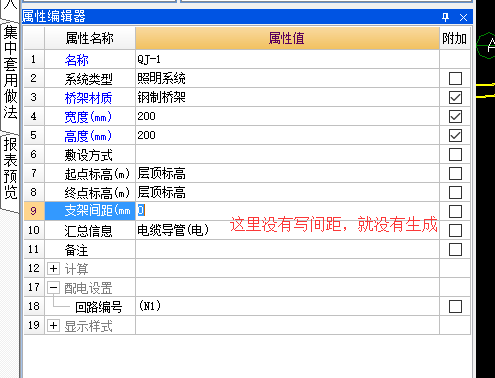Select the 回路编号 property name cell
The height and width of the screenshot is (378, 495).
tap(90, 307)
